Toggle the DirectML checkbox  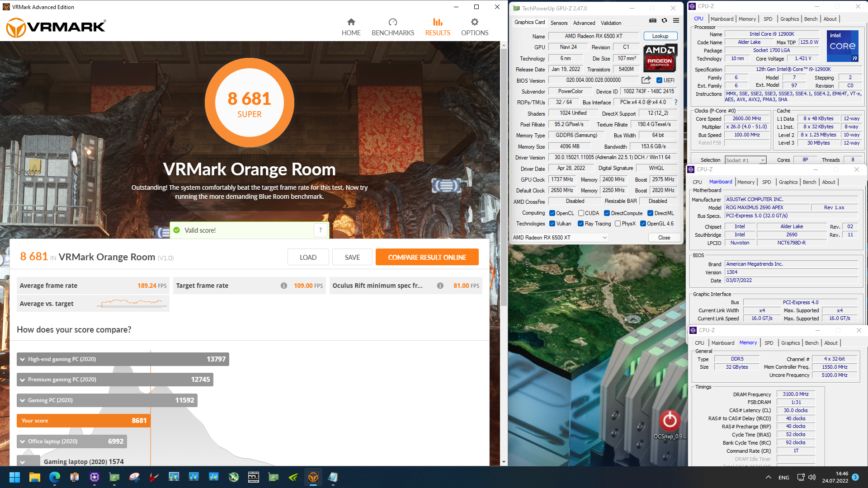[650, 213]
